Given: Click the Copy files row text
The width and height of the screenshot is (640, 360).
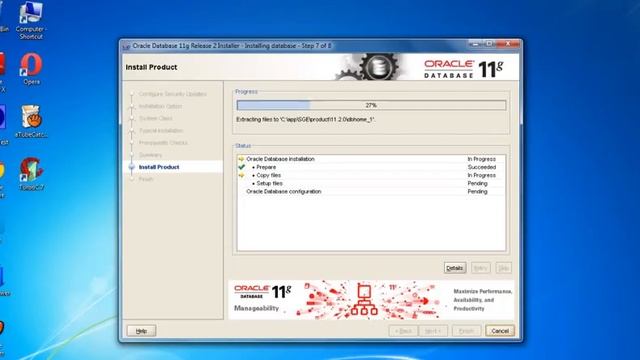Looking at the screenshot, I should [269, 175].
